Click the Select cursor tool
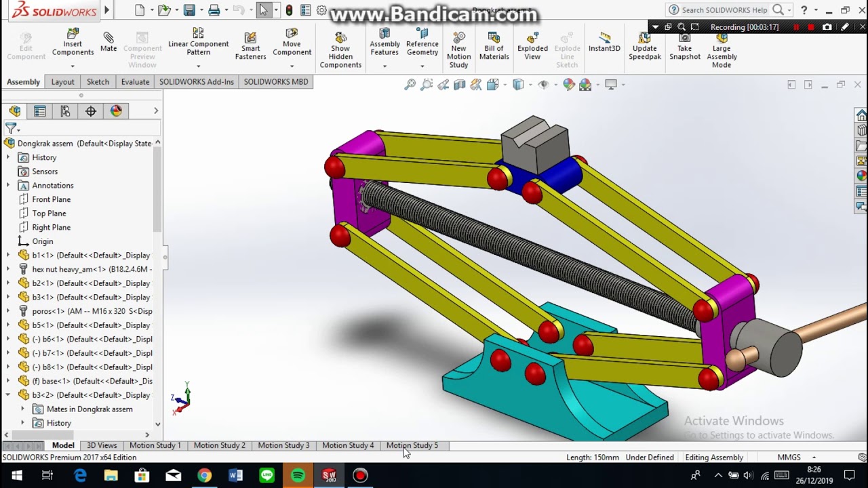The image size is (868, 488). tap(263, 10)
